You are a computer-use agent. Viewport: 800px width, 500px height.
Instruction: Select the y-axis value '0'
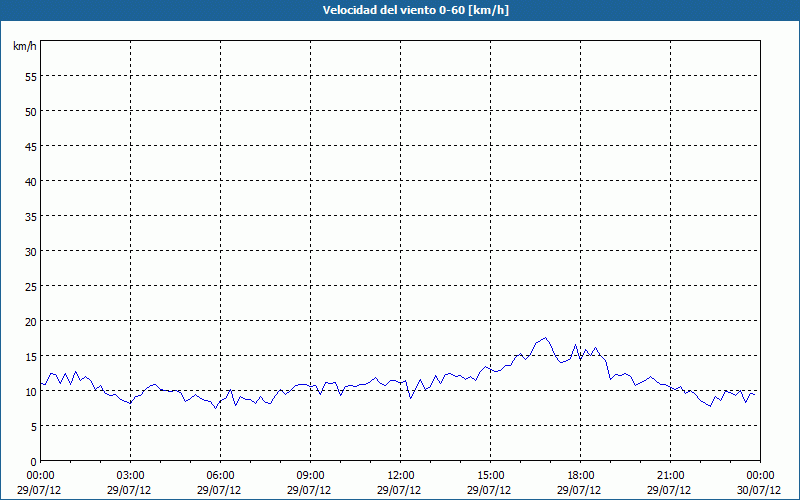pos(33,461)
